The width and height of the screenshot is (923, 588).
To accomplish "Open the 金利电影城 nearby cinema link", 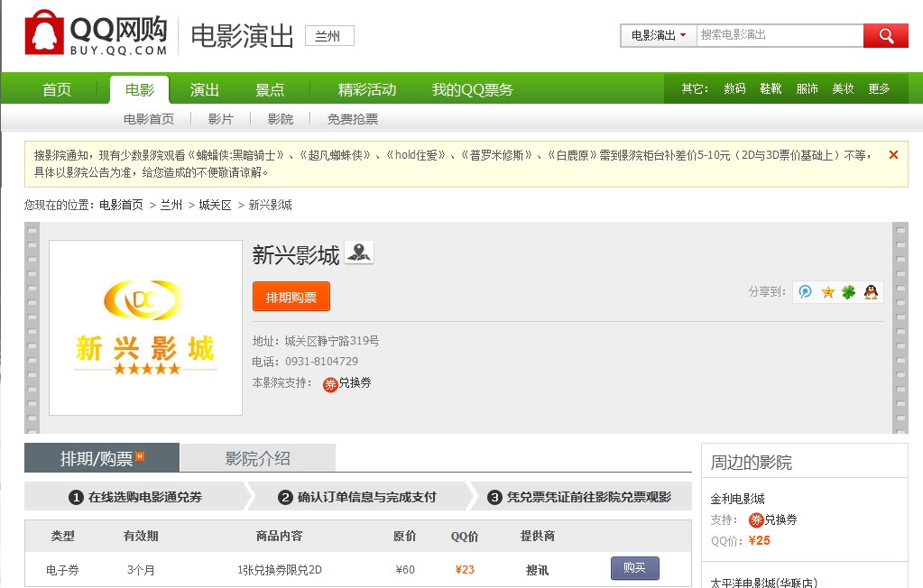I will coord(737,499).
